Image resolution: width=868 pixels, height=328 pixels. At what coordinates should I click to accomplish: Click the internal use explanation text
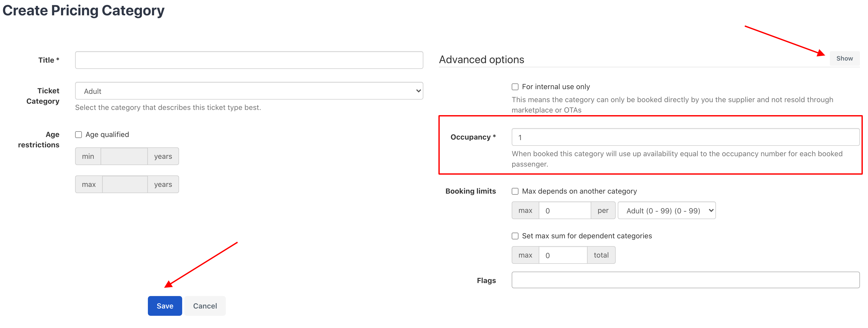[x=672, y=105]
